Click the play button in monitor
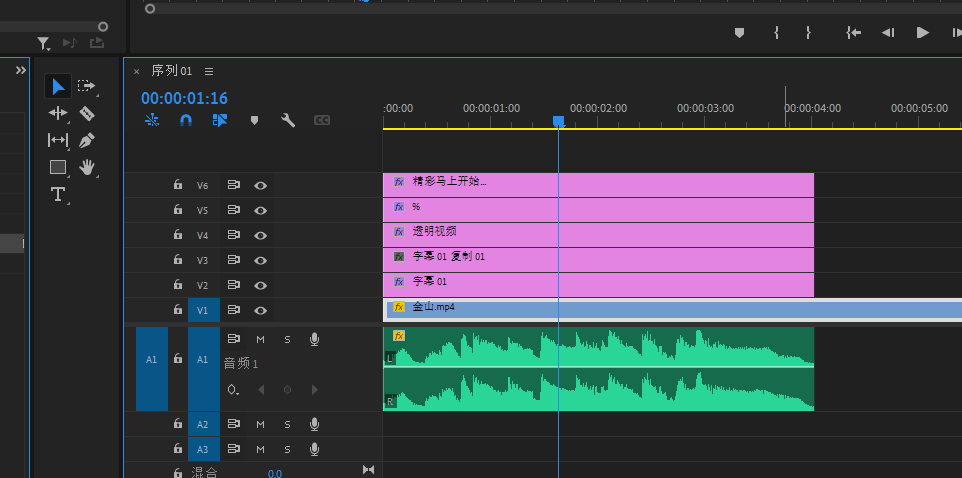This screenshot has height=478, width=962. 922,32
